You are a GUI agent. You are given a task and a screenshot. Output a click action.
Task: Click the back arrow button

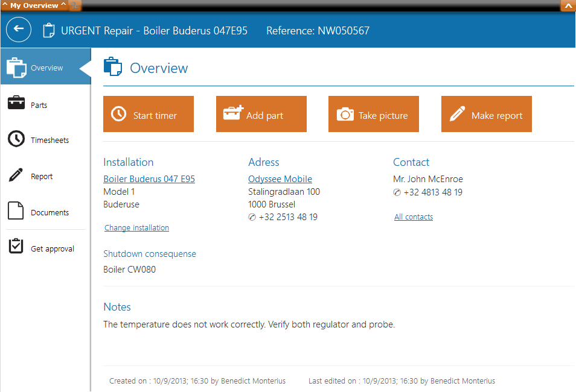click(x=19, y=30)
